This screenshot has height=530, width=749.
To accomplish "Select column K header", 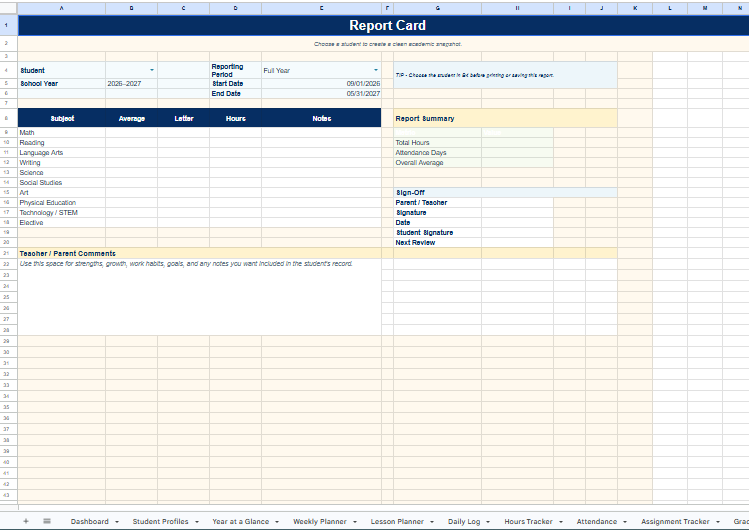I will (x=635, y=8).
